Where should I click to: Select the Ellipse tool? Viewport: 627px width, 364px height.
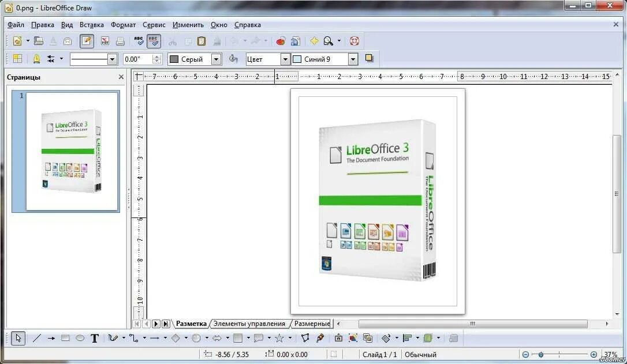(x=80, y=339)
